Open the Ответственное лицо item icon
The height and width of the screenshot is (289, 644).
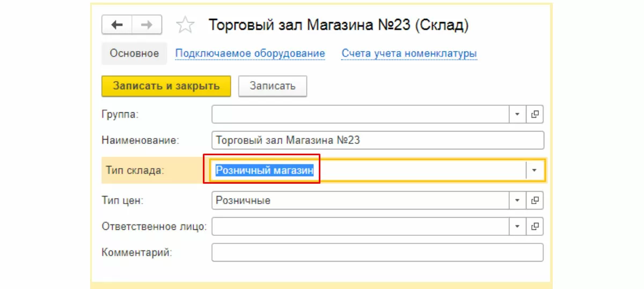click(x=535, y=226)
